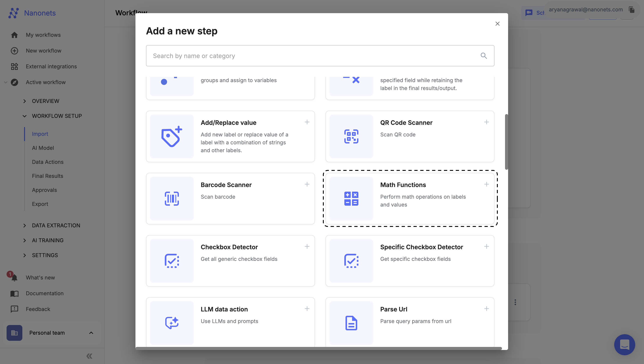Add Barcode Scanner step via plus
This screenshot has width=644, height=364.
(x=307, y=184)
